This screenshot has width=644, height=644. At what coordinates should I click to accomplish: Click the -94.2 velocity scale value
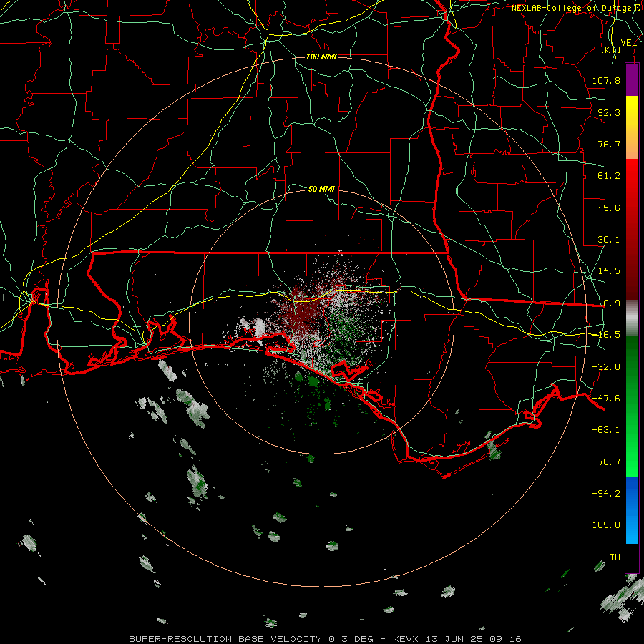(x=606, y=494)
